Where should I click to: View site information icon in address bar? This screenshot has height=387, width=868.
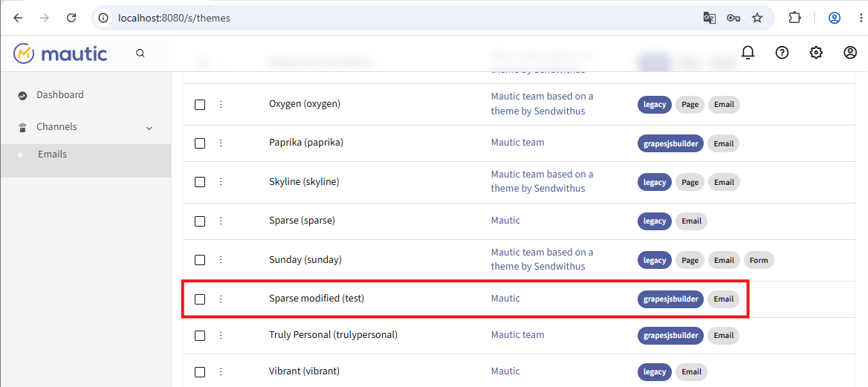(103, 18)
